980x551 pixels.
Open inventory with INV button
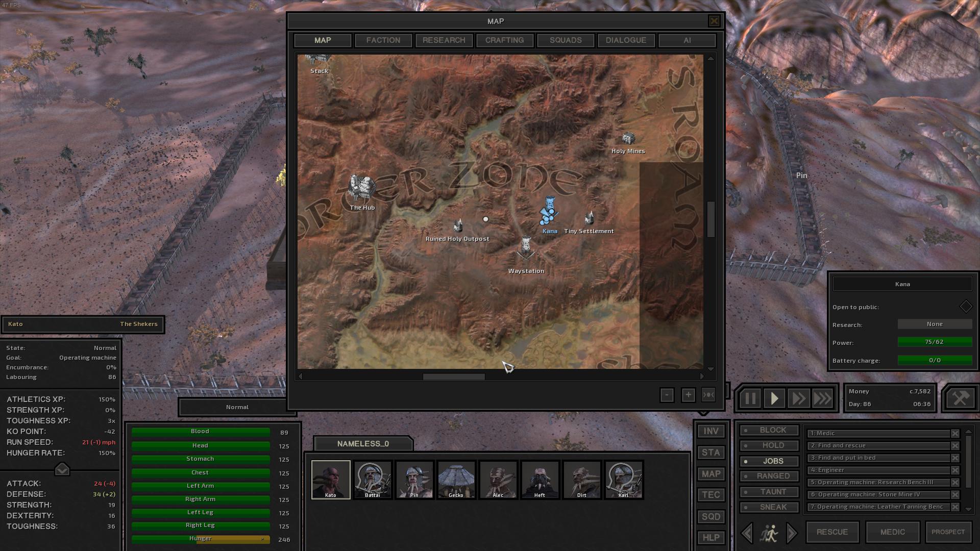[x=711, y=431]
